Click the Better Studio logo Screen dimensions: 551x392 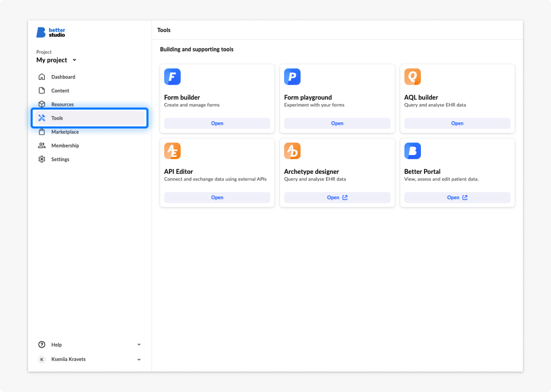point(51,32)
